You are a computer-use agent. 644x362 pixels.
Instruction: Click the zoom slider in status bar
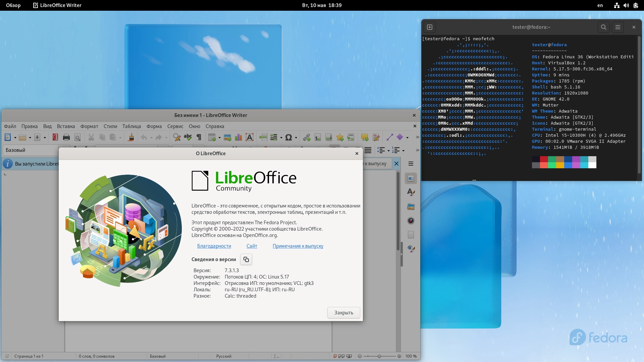point(379,356)
